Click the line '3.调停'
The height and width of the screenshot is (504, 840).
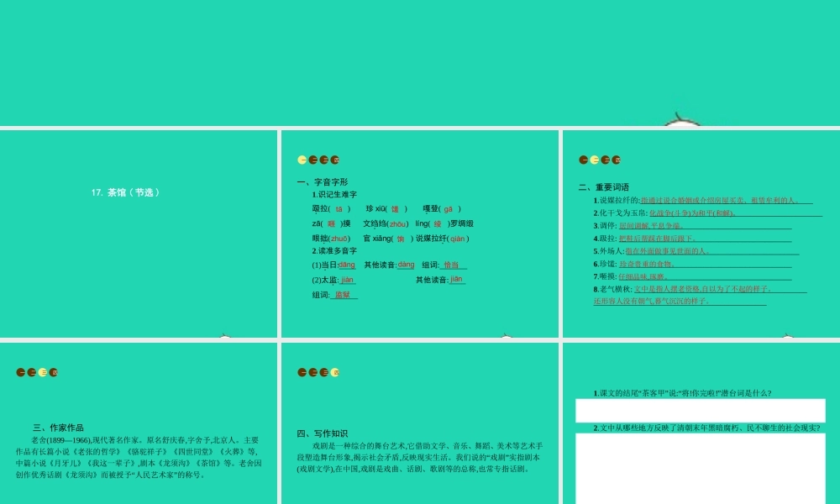pyautogui.click(x=692, y=225)
